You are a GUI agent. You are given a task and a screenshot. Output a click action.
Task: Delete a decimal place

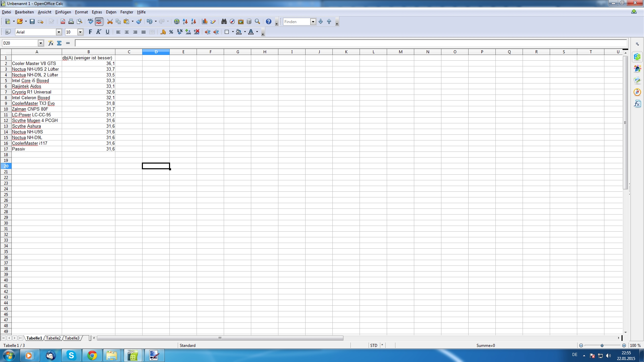[x=197, y=32]
